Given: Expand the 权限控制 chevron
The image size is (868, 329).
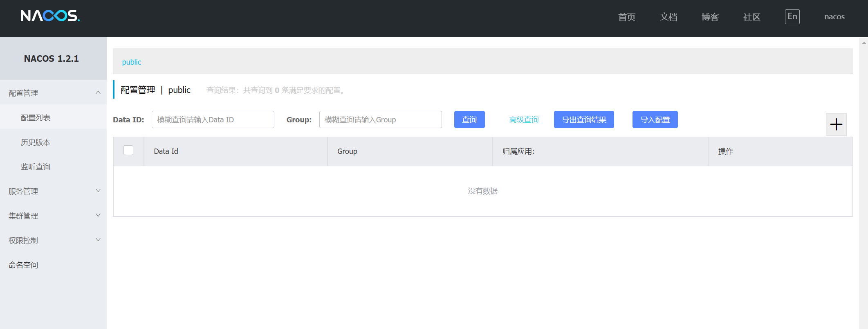Looking at the screenshot, I should tap(98, 240).
